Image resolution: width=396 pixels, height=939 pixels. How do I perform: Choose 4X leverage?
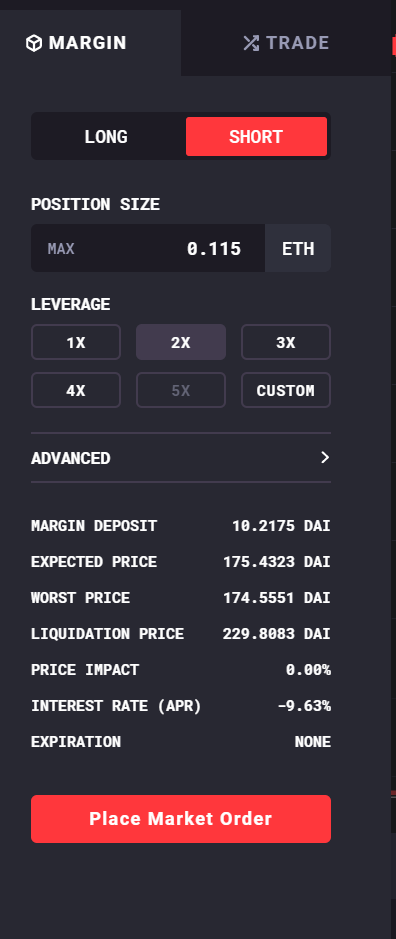click(x=76, y=390)
